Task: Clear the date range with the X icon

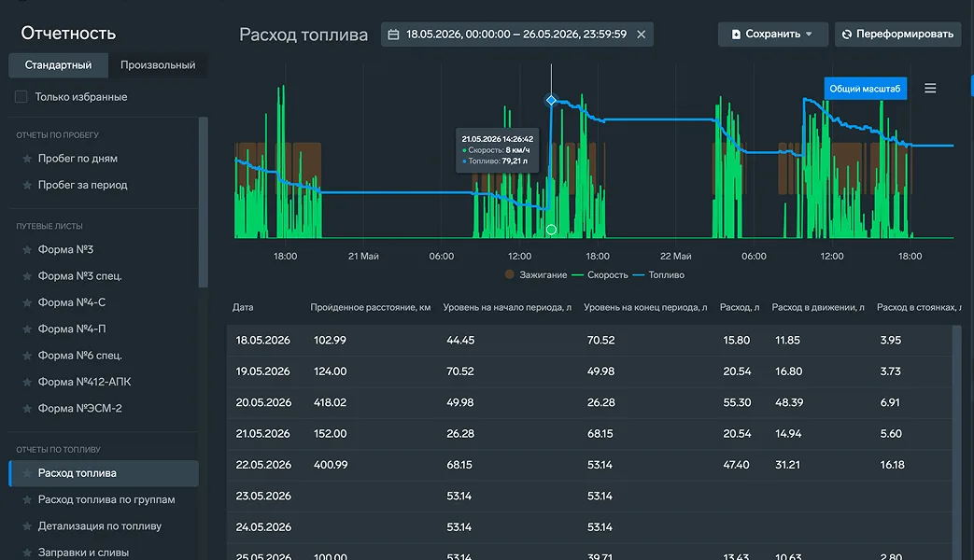Action: tap(641, 35)
